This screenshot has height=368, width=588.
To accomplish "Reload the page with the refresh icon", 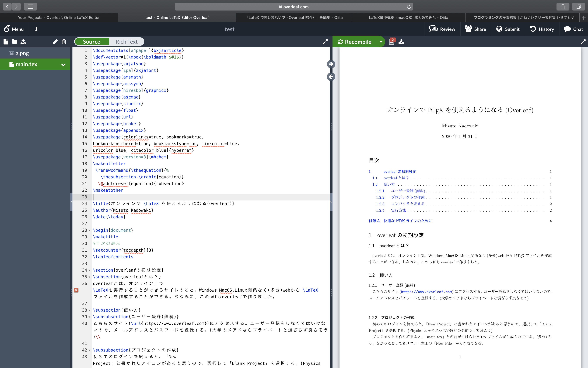I will [x=409, y=7].
